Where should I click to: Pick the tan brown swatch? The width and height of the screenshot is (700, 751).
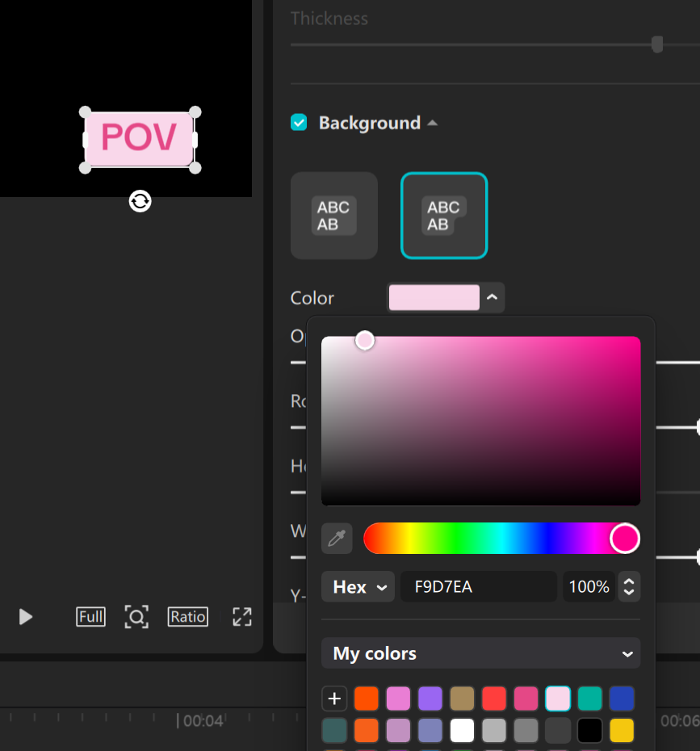point(462,699)
